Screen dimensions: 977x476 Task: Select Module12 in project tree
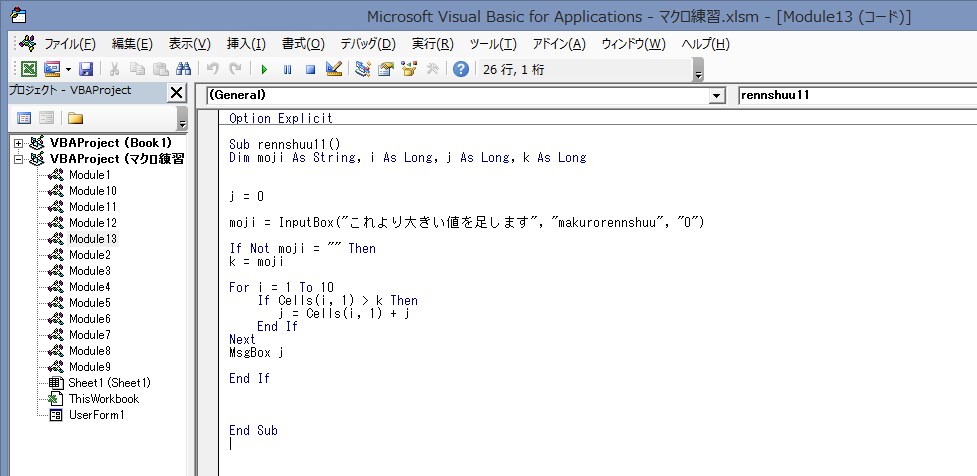coord(92,223)
